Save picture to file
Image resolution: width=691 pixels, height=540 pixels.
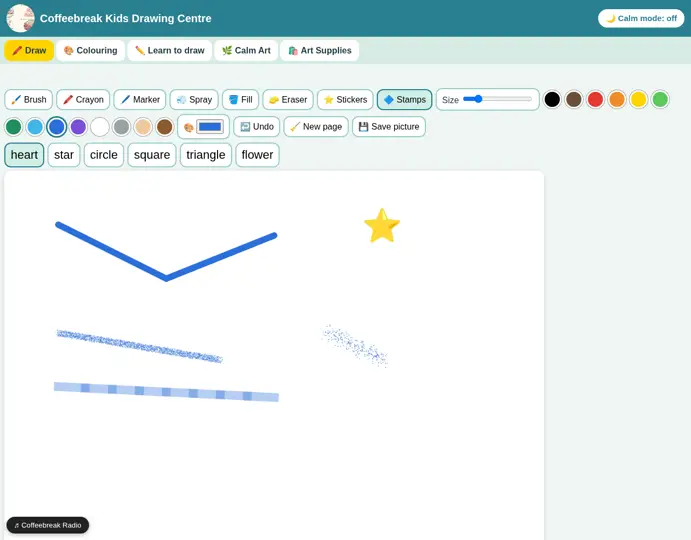pyautogui.click(x=389, y=127)
